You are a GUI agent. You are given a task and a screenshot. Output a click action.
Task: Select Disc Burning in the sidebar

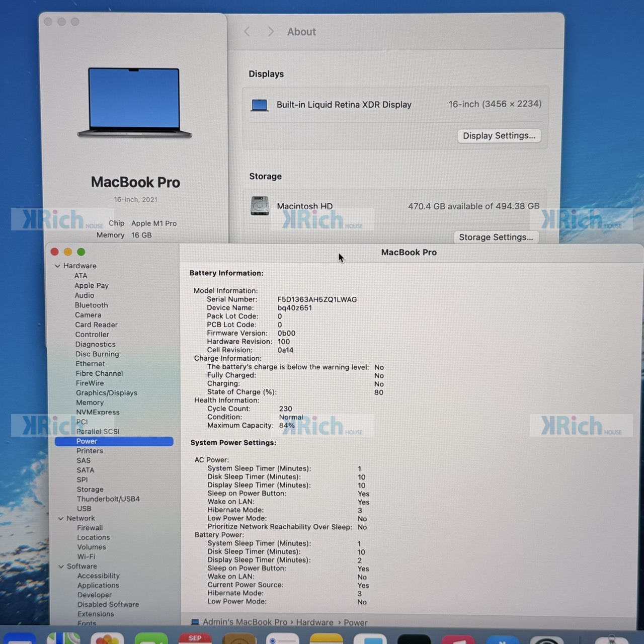[x=98, y=354]
